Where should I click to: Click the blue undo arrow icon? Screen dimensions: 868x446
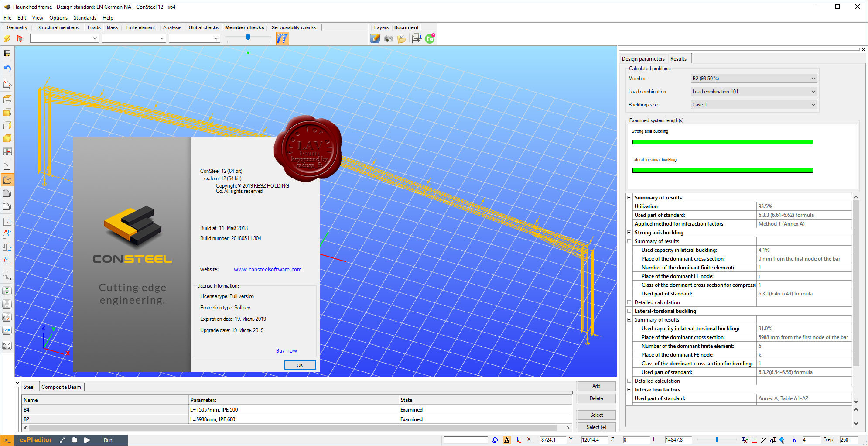[x=7, y=69]
